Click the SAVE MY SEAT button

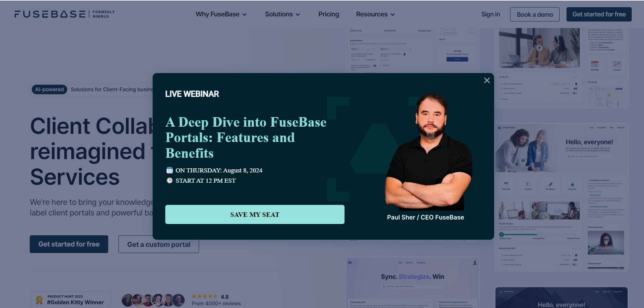(255, 214)
